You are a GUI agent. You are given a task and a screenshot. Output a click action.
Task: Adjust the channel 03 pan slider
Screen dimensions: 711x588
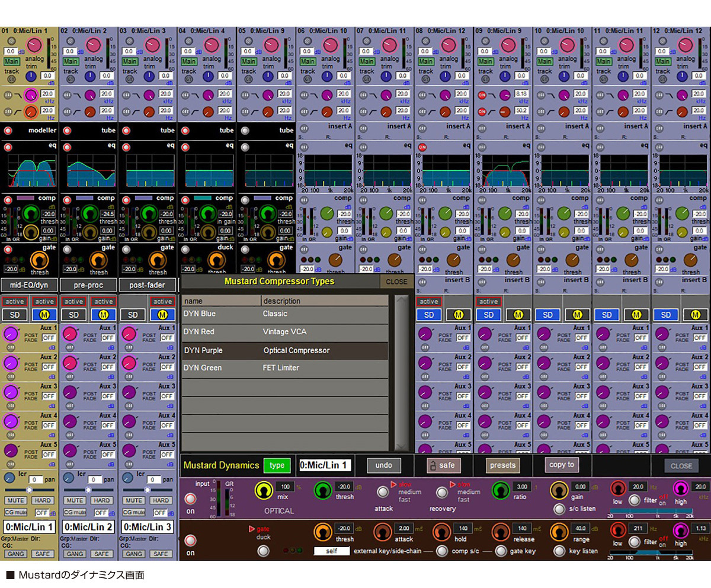[148, 490]
